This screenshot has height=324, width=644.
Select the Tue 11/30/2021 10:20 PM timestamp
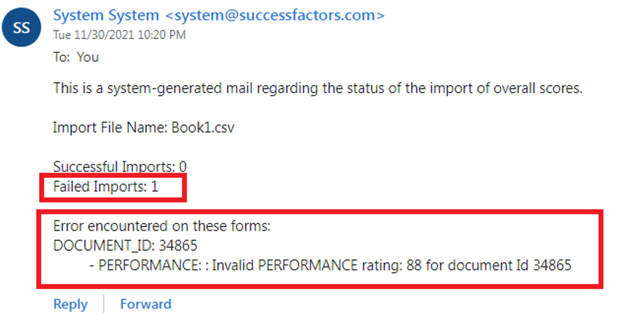coord(120,35)
